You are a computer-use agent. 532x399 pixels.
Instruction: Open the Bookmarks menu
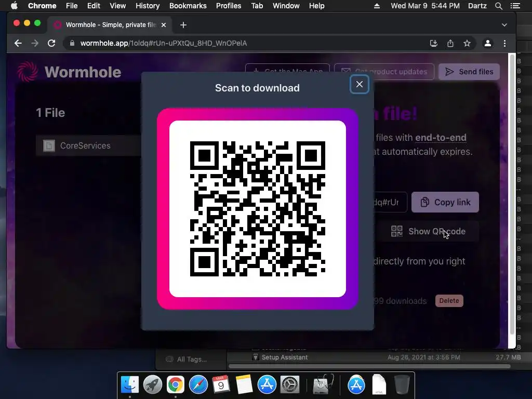tap(188, 6)
